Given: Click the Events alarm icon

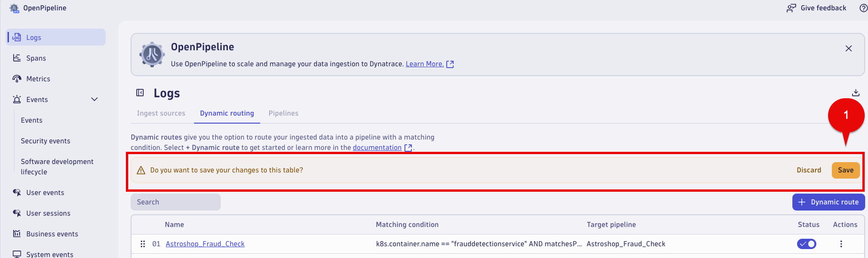Looking at the screenshot, I should point(17,99).
